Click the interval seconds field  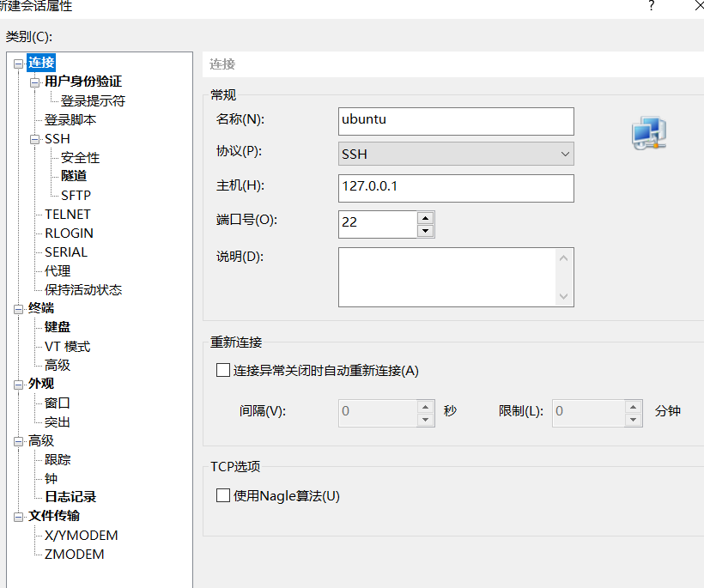click(378, 413)
